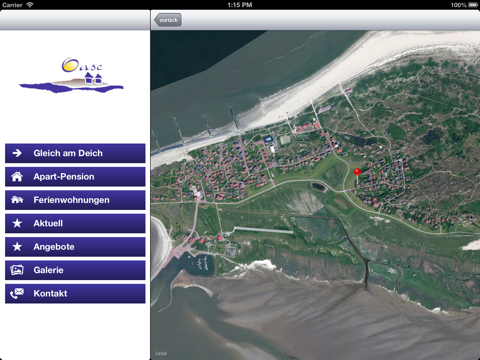480x360 pixels.
Task: Tap the Oase logo image
Action: pos(71,75)
